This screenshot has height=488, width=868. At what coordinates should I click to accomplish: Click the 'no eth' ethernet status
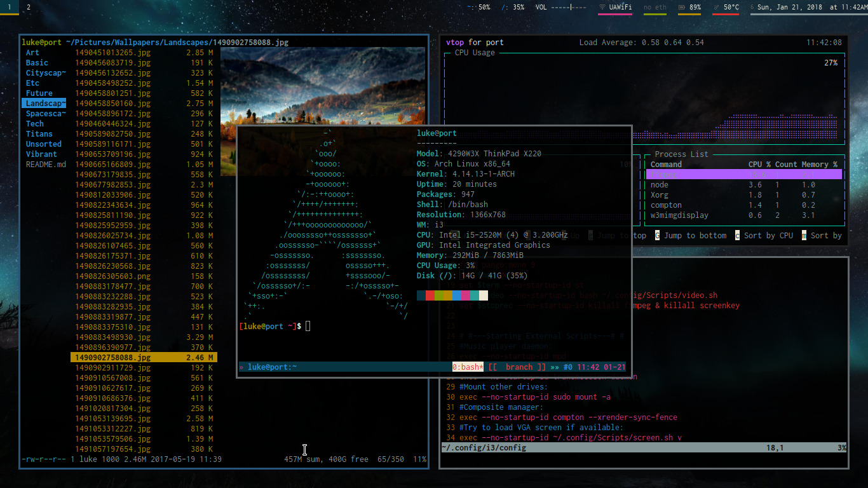click(654, 8)
